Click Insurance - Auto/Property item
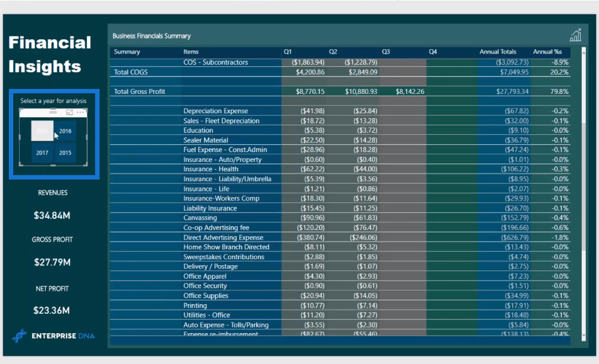599x364 pixels. (x=222, y=160)
